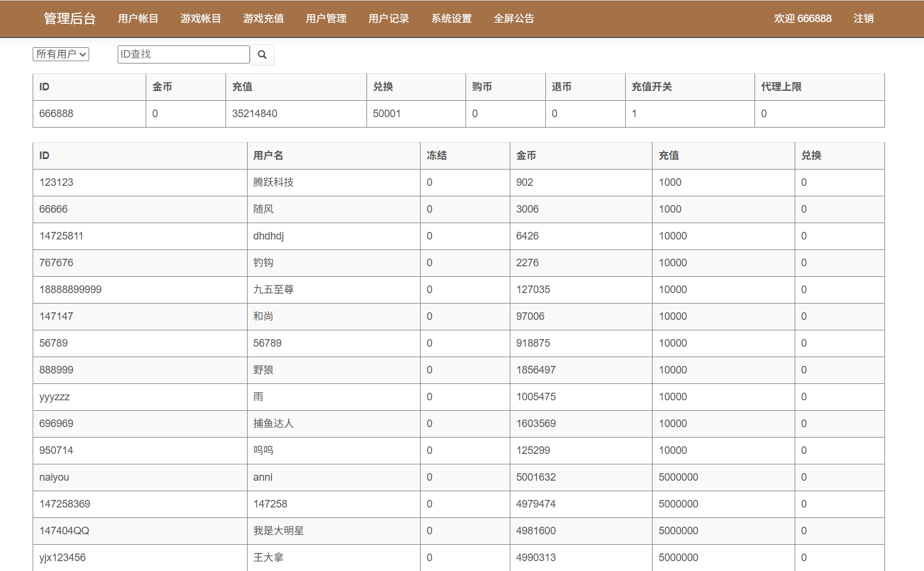Open 系统设置 in the navbar
Screen dimensions: 924x571
451,19
